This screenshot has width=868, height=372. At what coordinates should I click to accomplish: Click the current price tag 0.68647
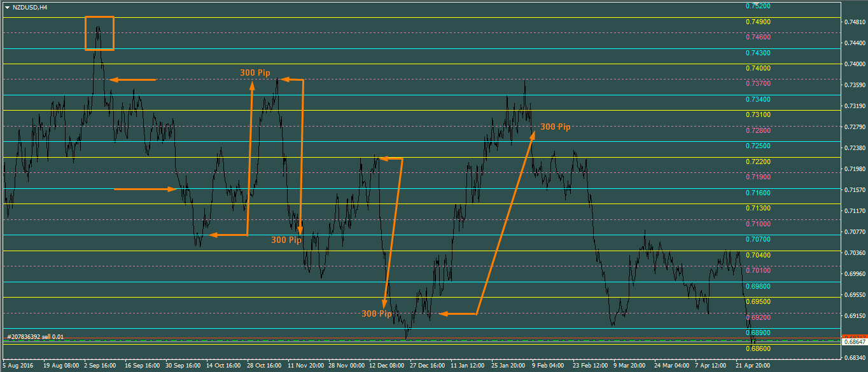pos(854,341)
